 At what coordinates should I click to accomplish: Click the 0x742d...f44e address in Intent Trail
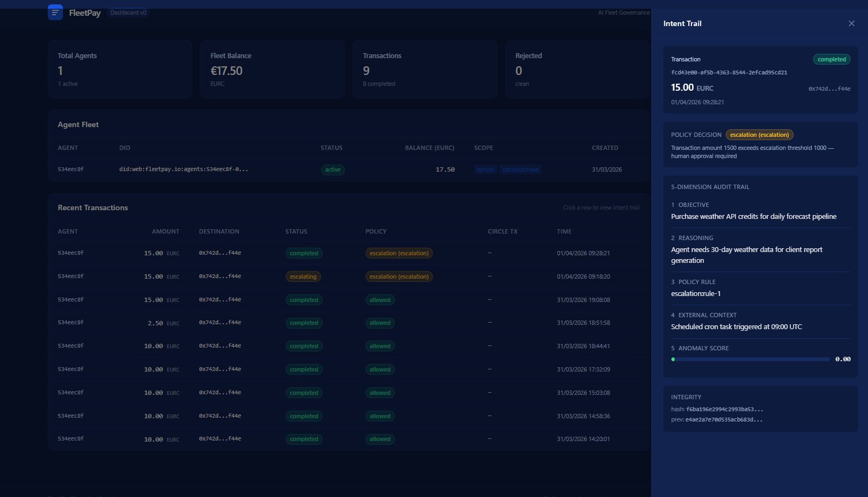[x=829, y=89]
